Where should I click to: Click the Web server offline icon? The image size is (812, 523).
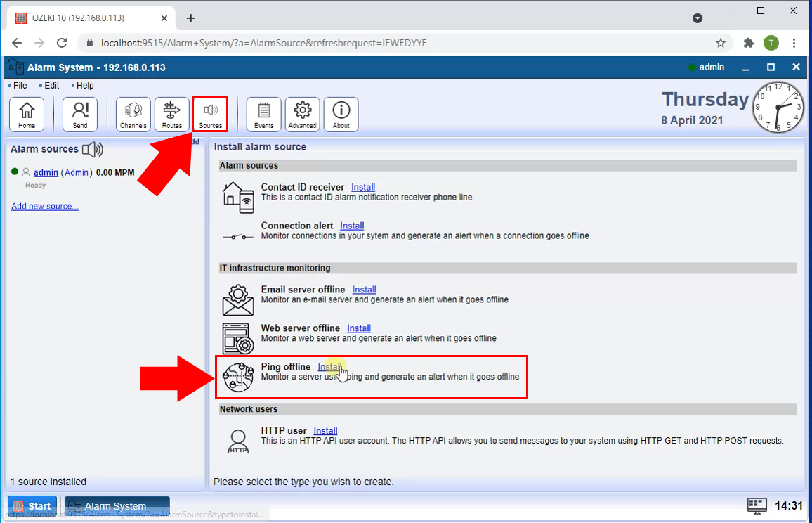coord(238,338)
